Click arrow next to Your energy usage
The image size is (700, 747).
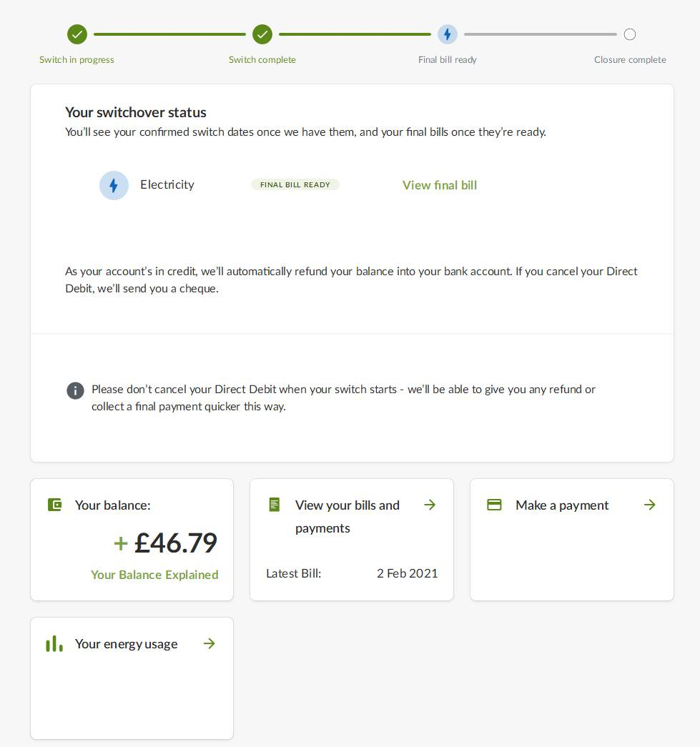click(x=209, y=643)
